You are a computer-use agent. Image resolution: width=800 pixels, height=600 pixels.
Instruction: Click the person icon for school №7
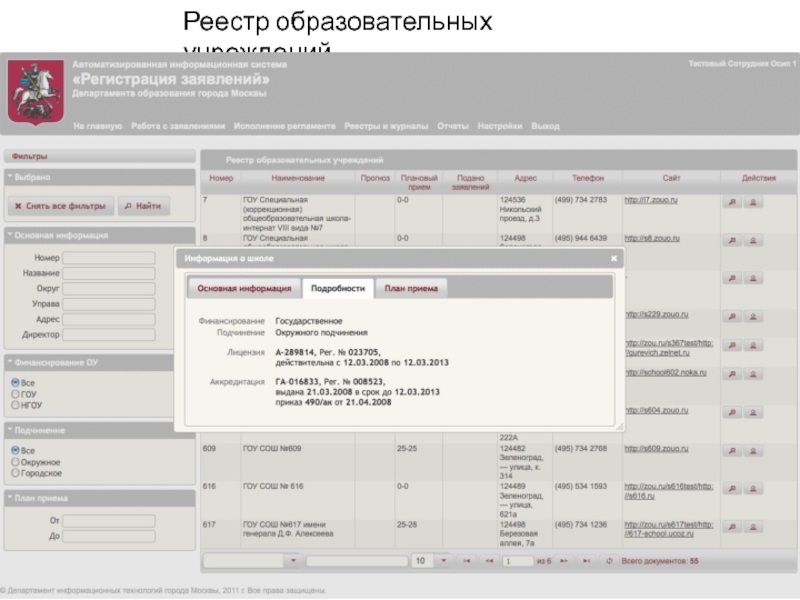click(753, 201)
